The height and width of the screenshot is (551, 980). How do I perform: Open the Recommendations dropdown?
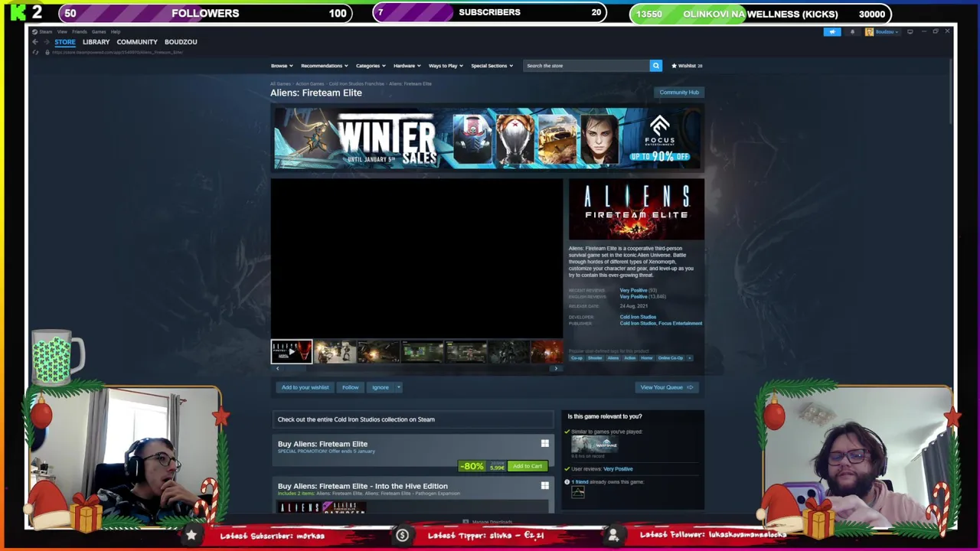[324, 66]
